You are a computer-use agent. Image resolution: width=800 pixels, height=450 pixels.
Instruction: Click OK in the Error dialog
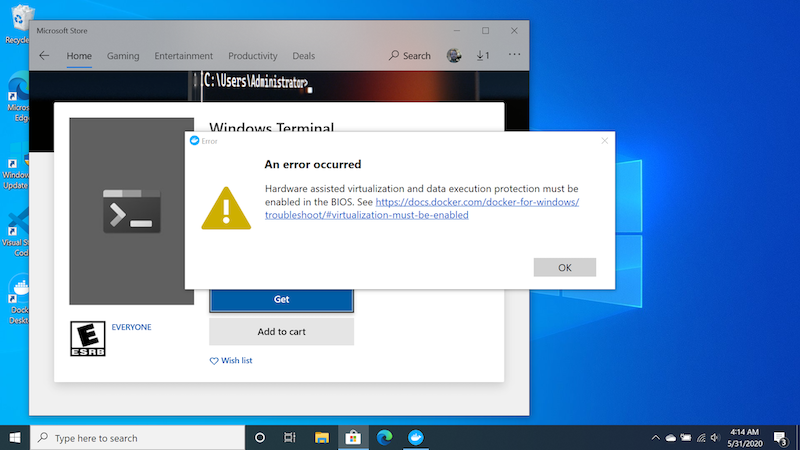[564, 267]
